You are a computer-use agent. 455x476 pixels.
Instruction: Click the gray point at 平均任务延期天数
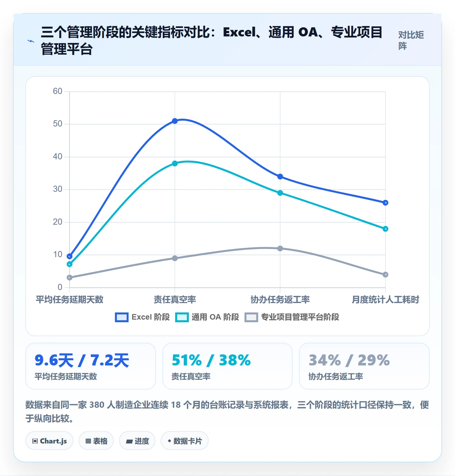click(70, 278)
